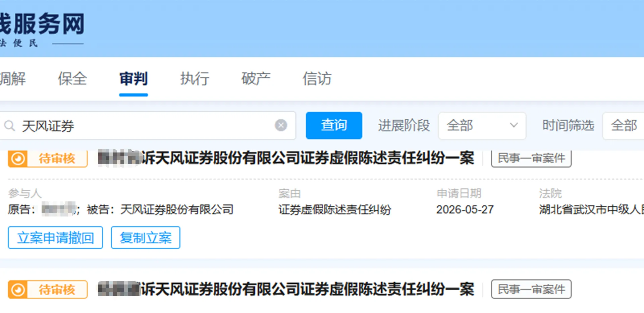Screen dimensions: 644x313
Task: Open the first case title 诉天风证券股份有限公司
Action: pos(286,158)
